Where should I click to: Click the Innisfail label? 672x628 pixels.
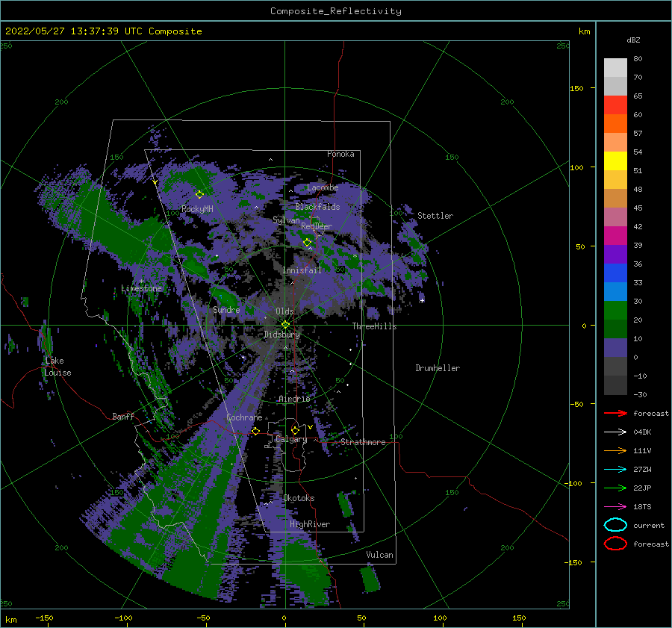[302, 270]
